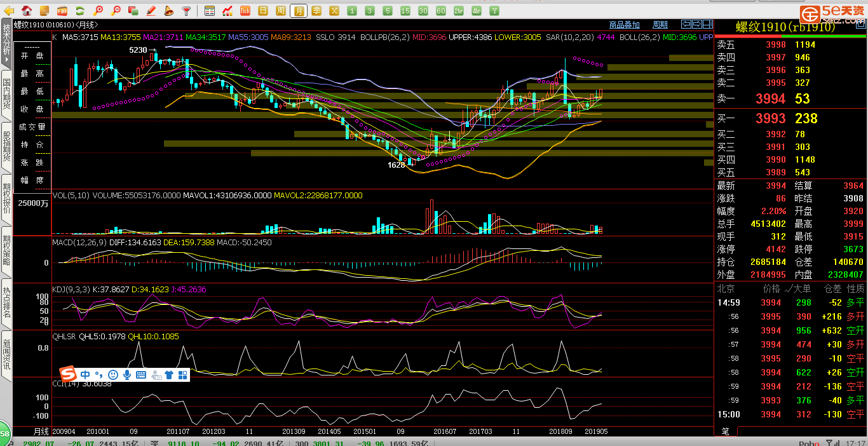Click 商品叠加 overlay link
Viewport: 868px width, 446px height.
(624, 25)
